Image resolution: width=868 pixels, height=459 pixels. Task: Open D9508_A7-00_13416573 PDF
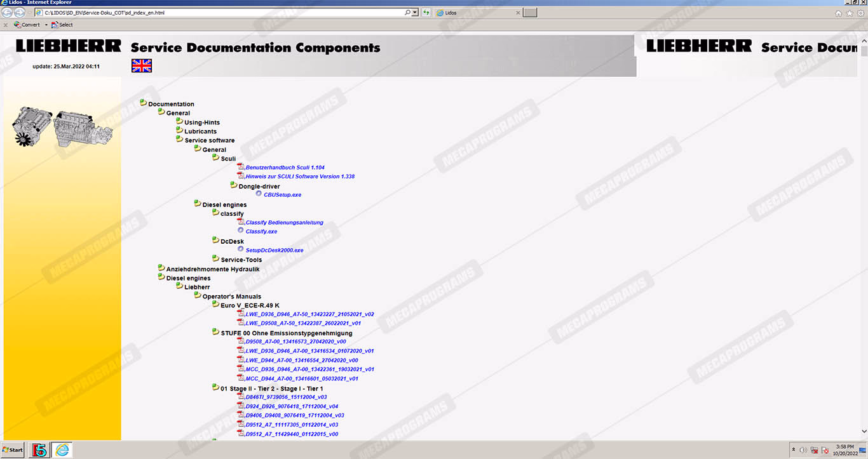[x=295, y=342]
